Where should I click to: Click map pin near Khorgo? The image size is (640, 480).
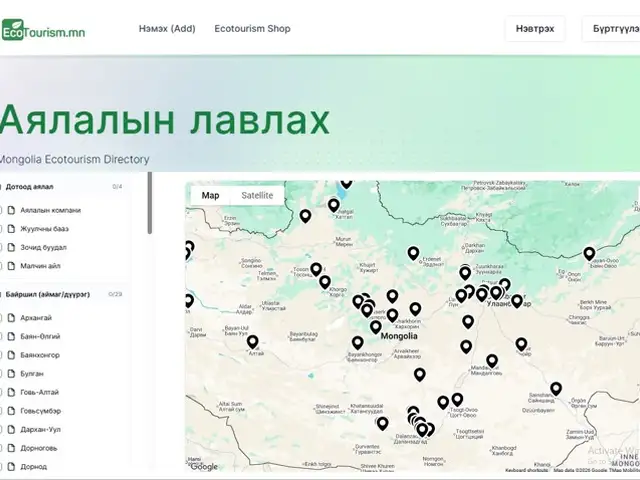coord(325,282)
